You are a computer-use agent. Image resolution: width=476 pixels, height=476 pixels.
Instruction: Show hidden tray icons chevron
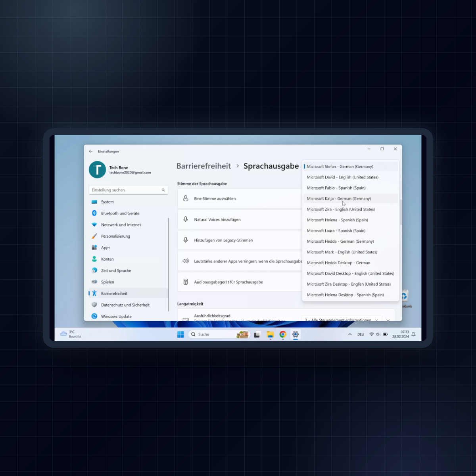[x=350, y=334]
